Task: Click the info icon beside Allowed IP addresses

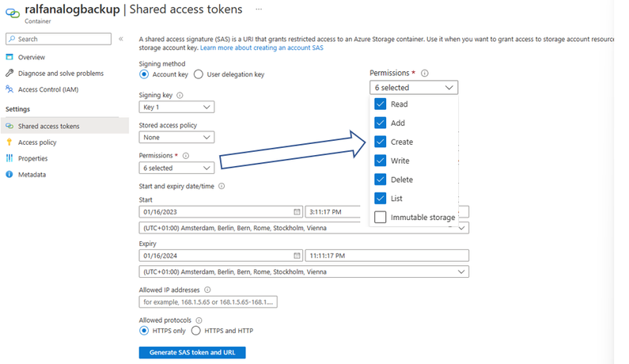Action: click(x=207, y=290)
